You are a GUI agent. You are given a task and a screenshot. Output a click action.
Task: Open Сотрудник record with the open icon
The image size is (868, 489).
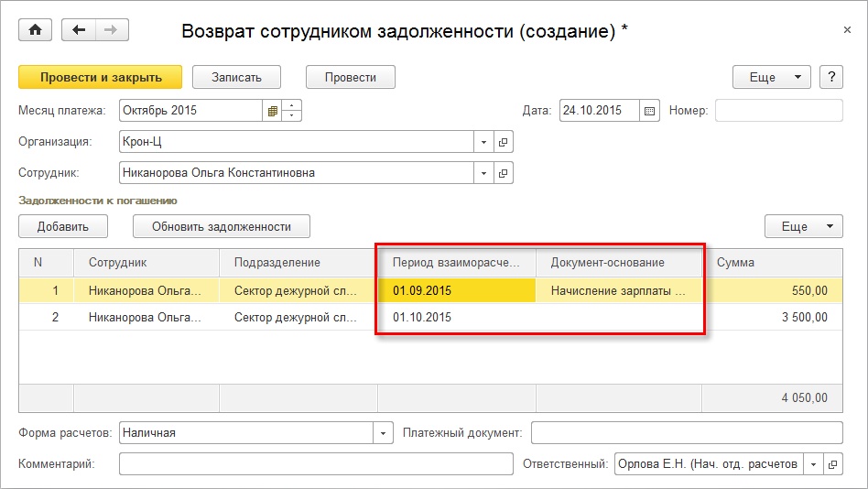pyautogui.click(x=504, y=172)
